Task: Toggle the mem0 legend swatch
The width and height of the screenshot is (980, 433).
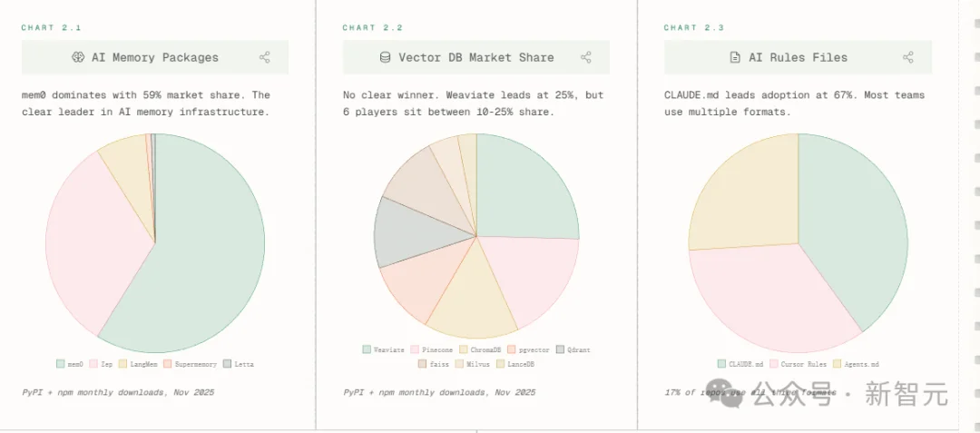Action: pos(60,364)
